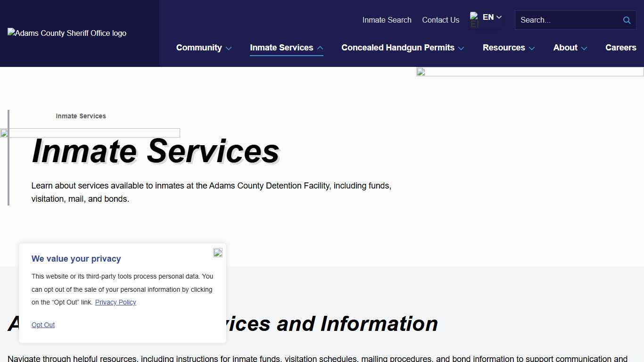Click the Inmate Services breadcrumb label

81,116
